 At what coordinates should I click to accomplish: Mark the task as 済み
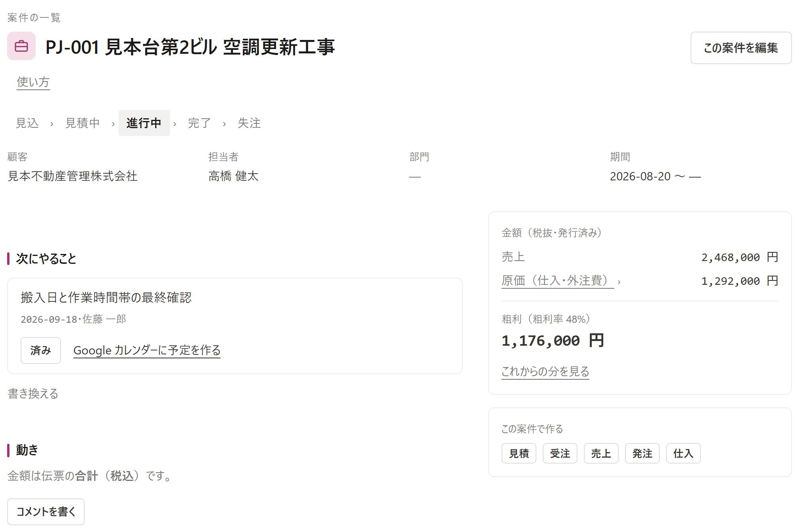pos(41,350)
